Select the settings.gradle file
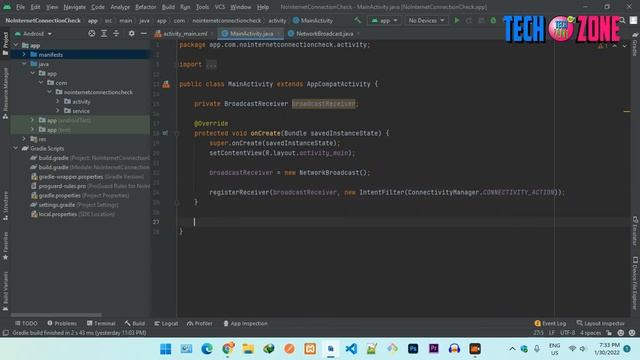This screenshot has width=640, height=360. (75, 205)
